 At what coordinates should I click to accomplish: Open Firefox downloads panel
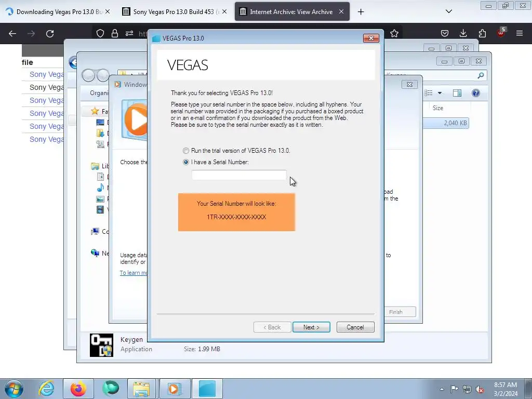[x=463, y=33]
